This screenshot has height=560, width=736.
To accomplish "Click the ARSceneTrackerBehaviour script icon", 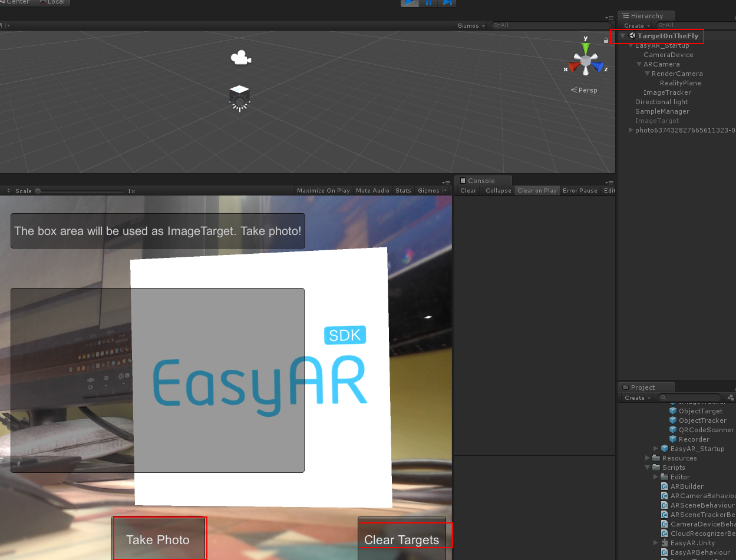I will [x=665, y=515].
